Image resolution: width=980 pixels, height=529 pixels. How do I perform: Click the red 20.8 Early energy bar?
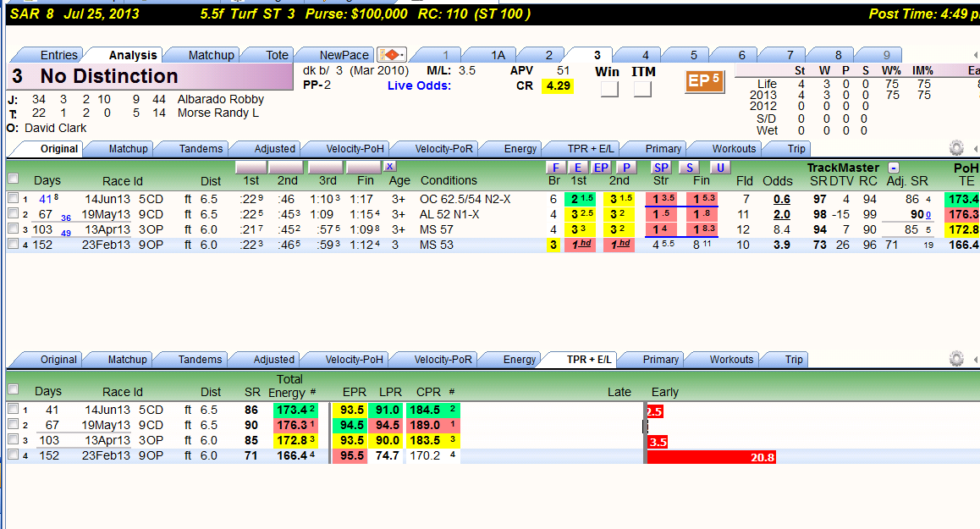pyautogui.click(x=711, y=457)
